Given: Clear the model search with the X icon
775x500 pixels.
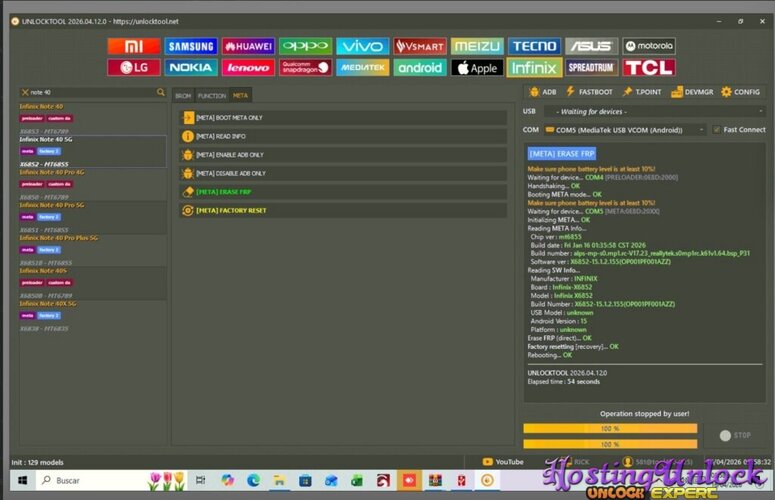Looking at the screenshot, I should [x=25, y=92].
